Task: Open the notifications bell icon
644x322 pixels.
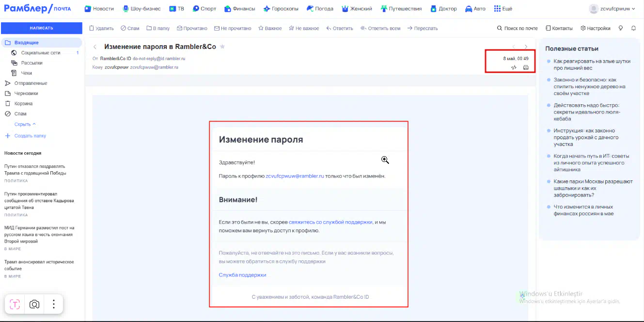Action: [633, 28]
